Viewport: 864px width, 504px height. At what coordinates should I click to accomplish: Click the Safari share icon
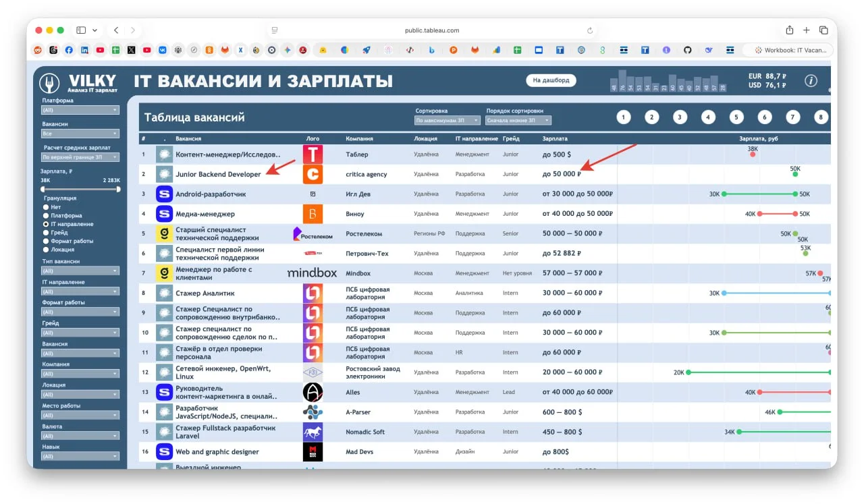pos(790,30)
